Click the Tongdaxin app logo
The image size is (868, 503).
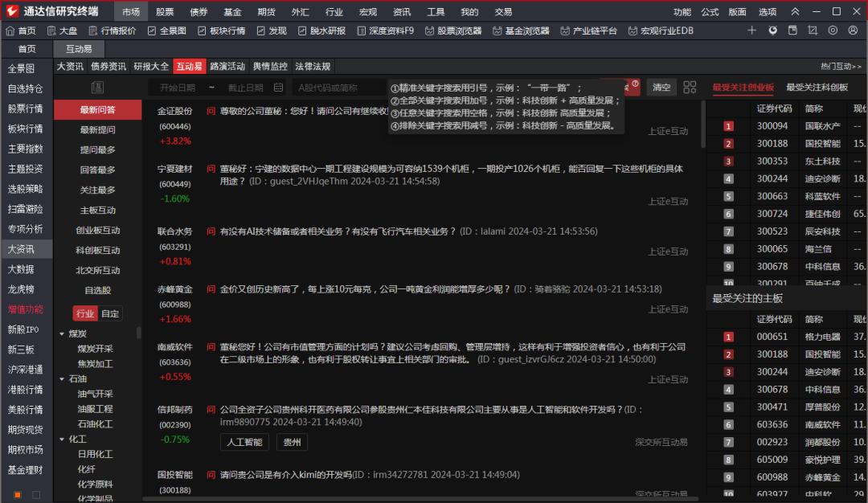pos(11,10)
